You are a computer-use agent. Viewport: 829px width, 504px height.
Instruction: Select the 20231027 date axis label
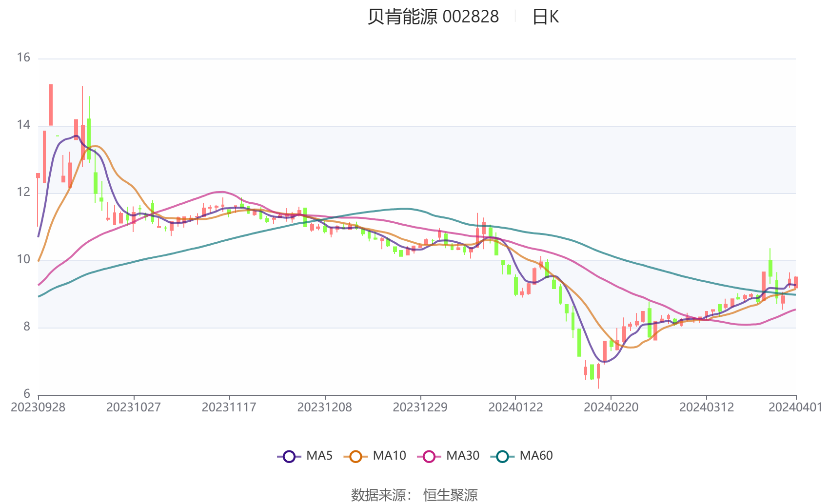click(x=134, y=407)
